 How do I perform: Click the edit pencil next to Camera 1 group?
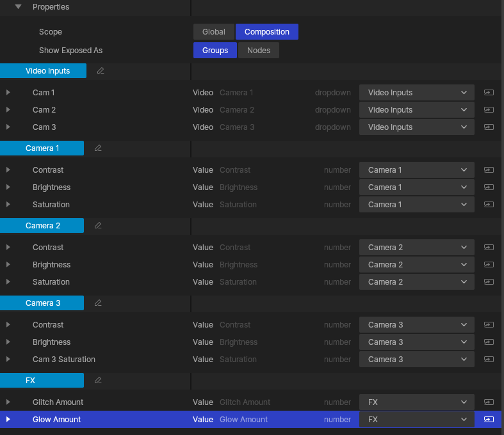[x=98, y=148]
